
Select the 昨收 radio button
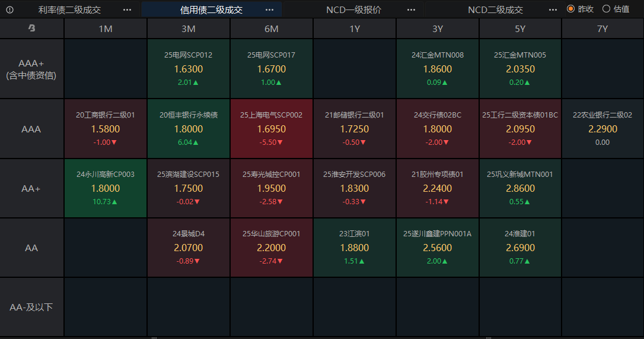point(571,9)
